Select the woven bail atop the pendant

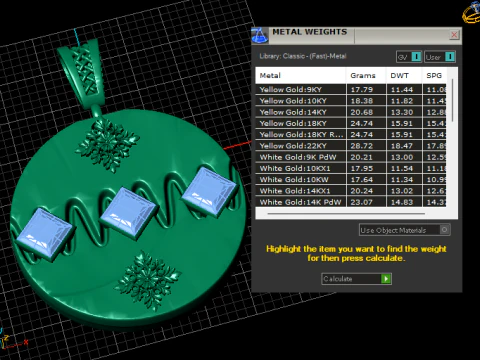(x=82, y=72)
